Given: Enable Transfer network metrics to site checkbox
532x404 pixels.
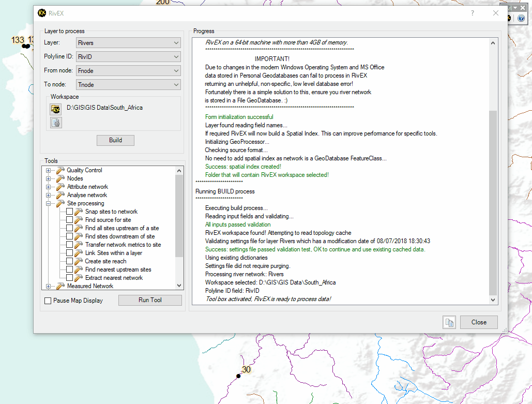Looking at the screenshot, I should [70, 245].
